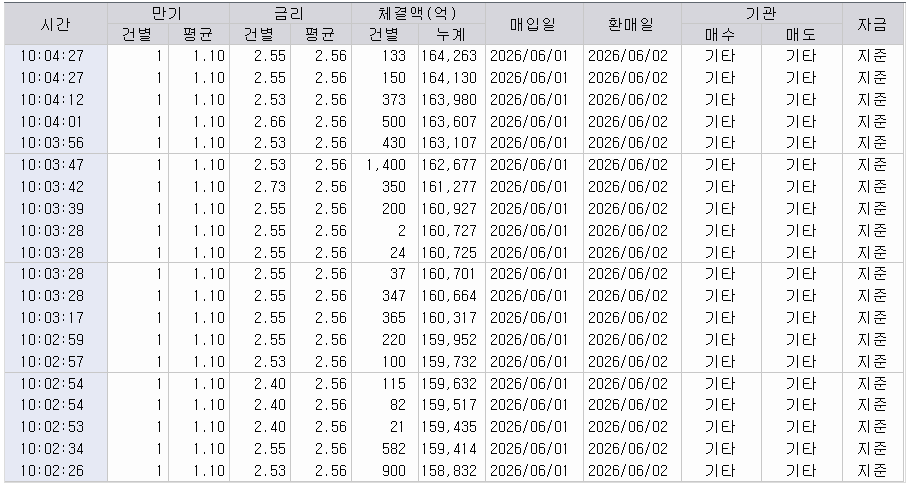906x487 pixels.
Task: Click the 1,400 trade amount cell
Action: point(385,165)
